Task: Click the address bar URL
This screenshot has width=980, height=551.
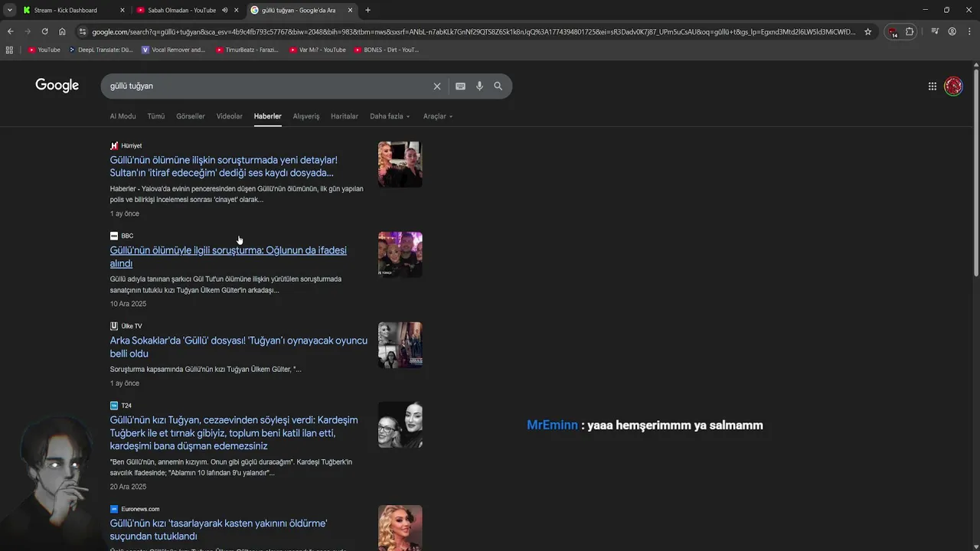Action: pyautogui.click(x=473, y=31)
